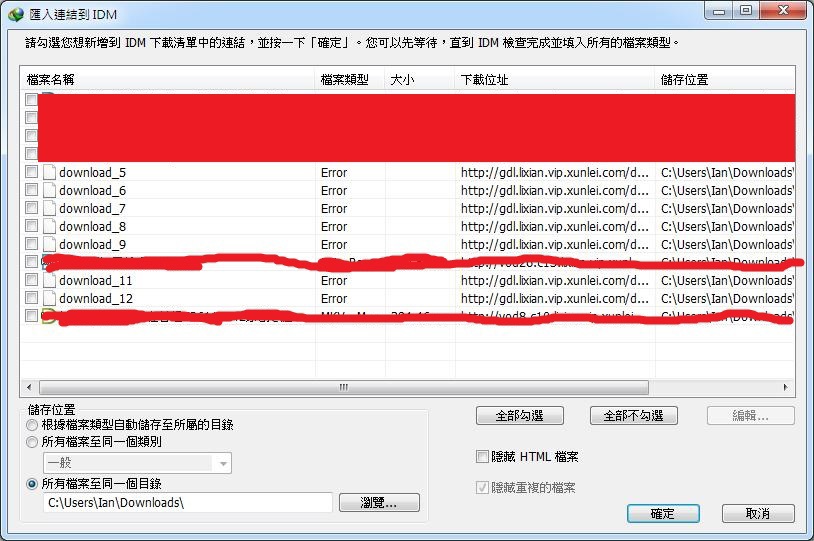The image size is (814, 541).
Task: Click Error type cell of download_5
Action: point(334,172)
